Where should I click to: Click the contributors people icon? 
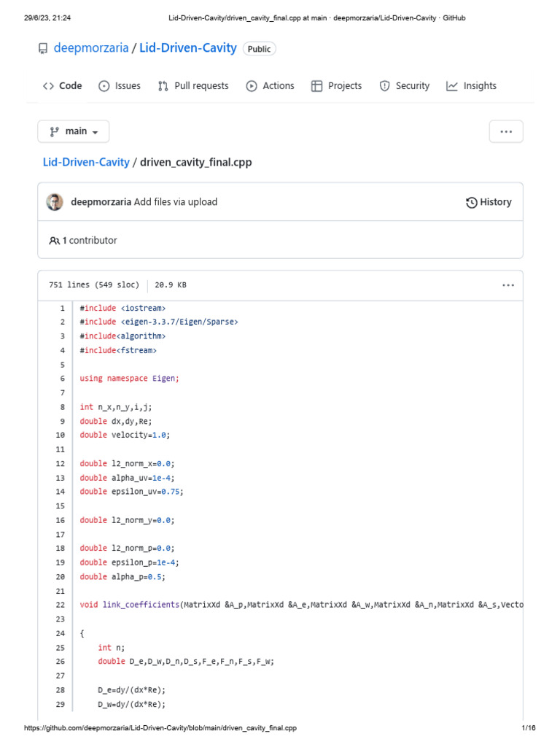pyautogui.click(x=55, y=241)
